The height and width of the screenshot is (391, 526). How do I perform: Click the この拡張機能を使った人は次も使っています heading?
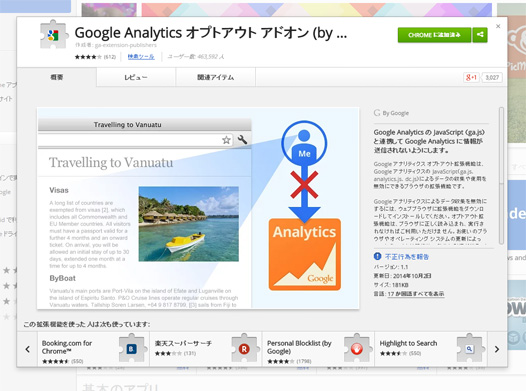87,324
